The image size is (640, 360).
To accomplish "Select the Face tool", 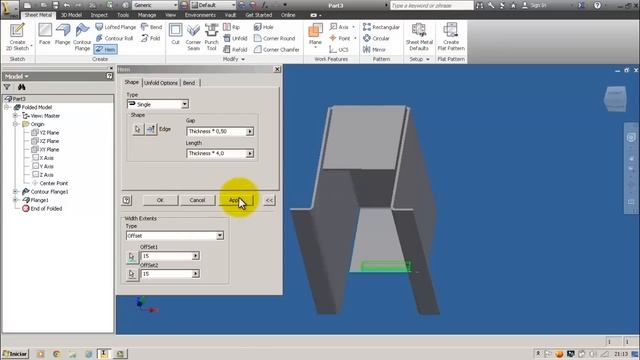I will (x=45, y=34).
